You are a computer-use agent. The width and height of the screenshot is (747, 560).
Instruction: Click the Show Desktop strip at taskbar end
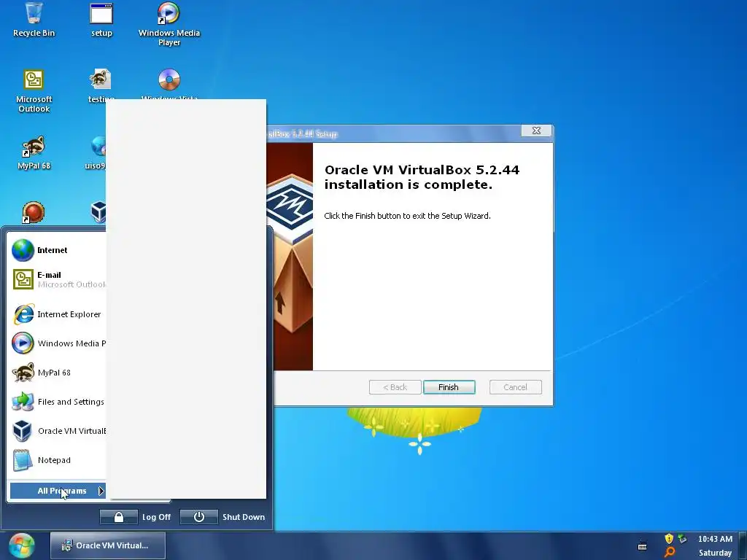[x=743, y=545]
